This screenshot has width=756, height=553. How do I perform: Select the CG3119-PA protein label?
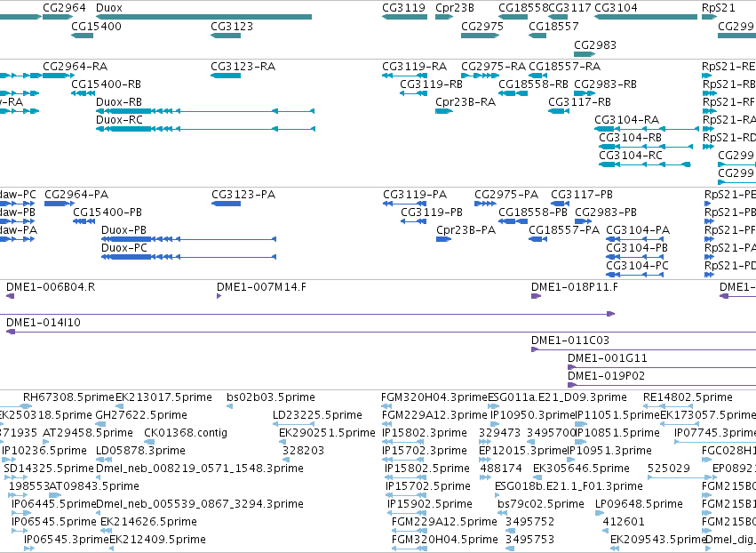tap(415, 195)
